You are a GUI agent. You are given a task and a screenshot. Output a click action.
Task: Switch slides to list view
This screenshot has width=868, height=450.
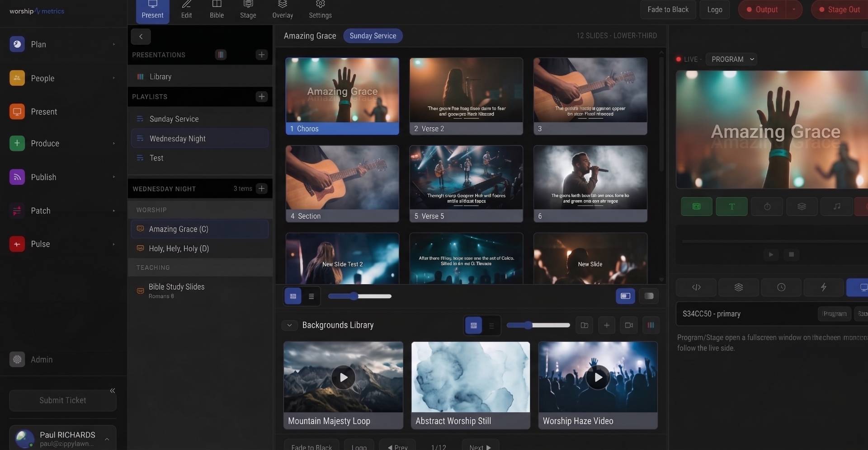coord(311,296)
